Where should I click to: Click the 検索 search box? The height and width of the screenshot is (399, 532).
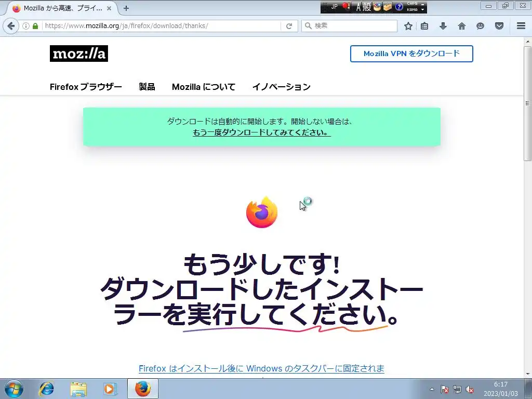pyautogui.click(x=350, y=26)
